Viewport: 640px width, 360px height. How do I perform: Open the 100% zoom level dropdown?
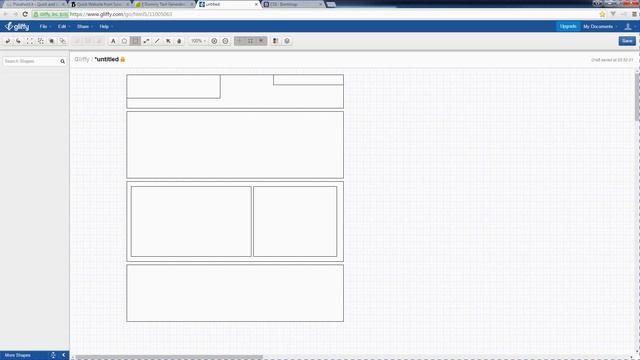pos(198,41)
